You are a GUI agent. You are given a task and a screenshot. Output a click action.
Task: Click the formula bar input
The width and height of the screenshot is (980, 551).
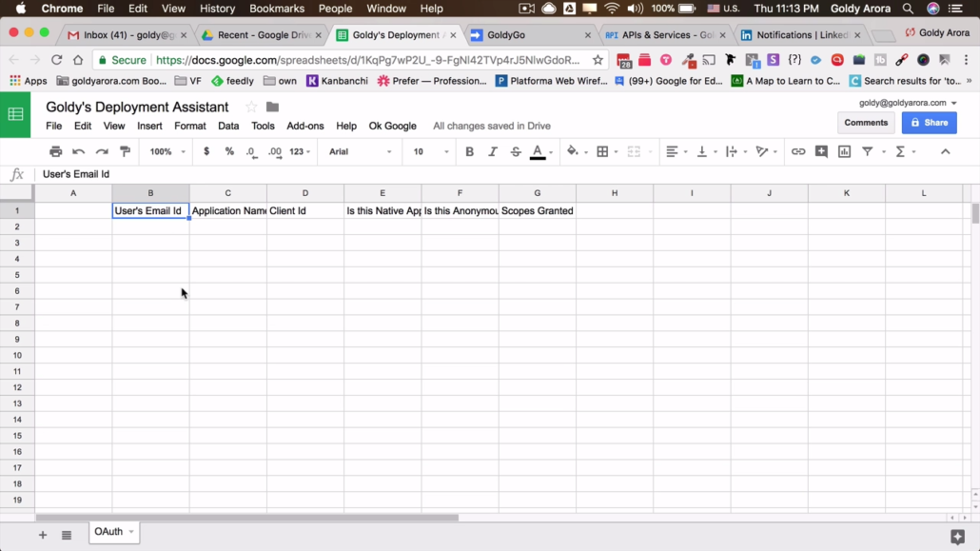500,174
